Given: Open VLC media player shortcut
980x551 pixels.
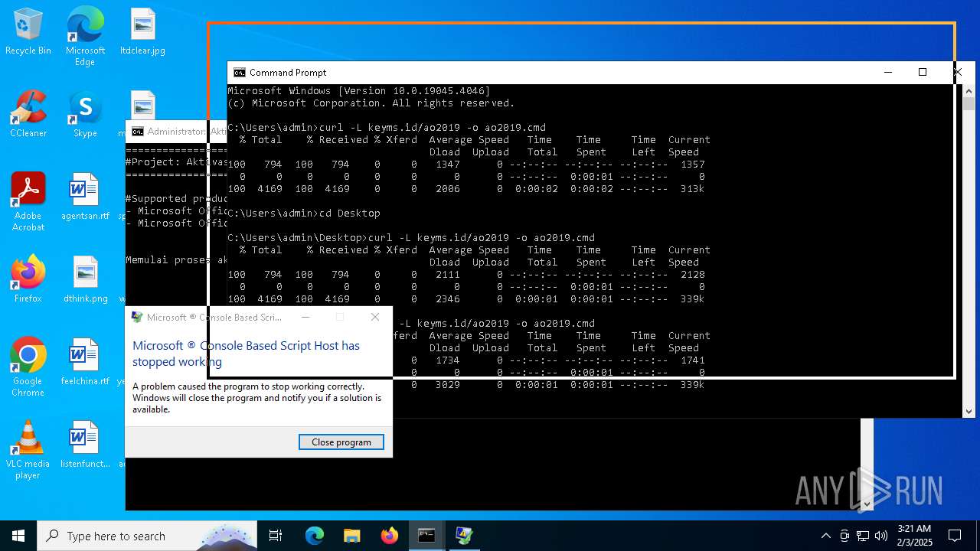Looking at the screenshot, I should 28,450.
